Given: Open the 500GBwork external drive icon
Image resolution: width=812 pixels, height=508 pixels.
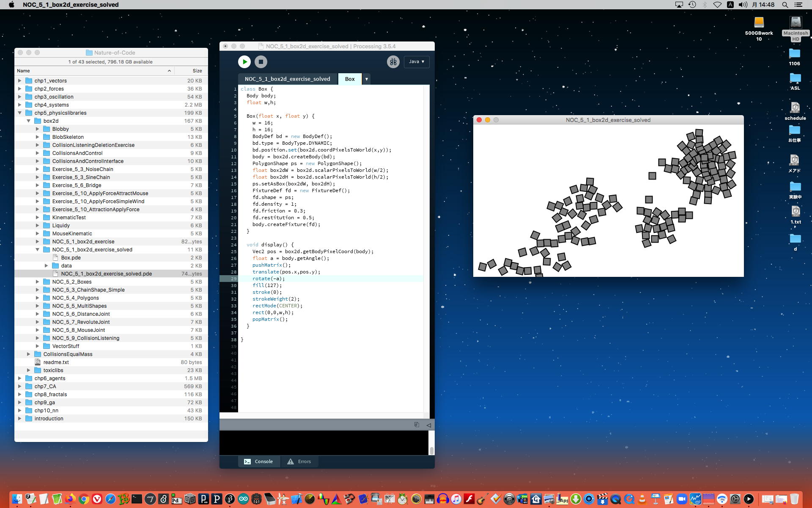Looking at the screenshot, I should (759, 23).
